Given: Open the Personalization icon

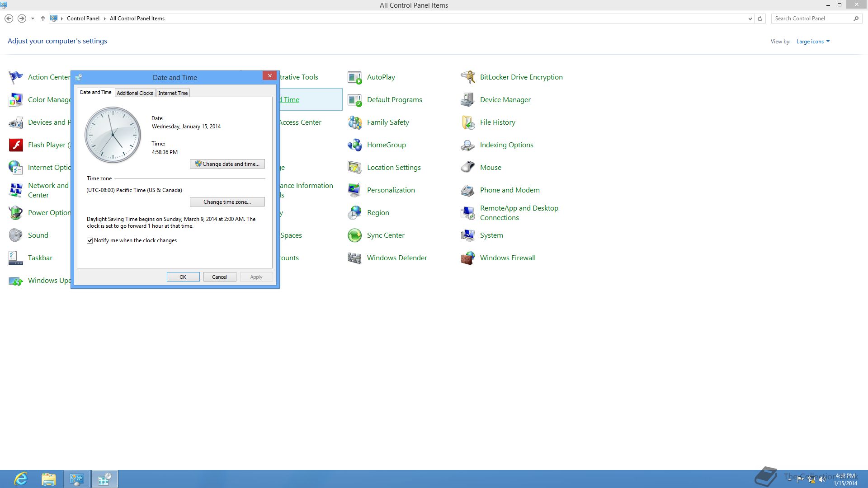Looking at the screenshot, I should pos(355,190).
